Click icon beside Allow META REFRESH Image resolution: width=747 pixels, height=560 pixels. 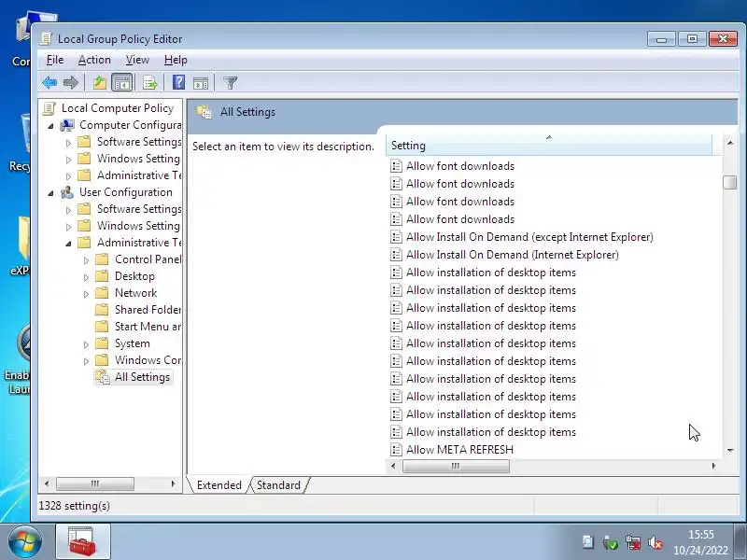point(396,450)
